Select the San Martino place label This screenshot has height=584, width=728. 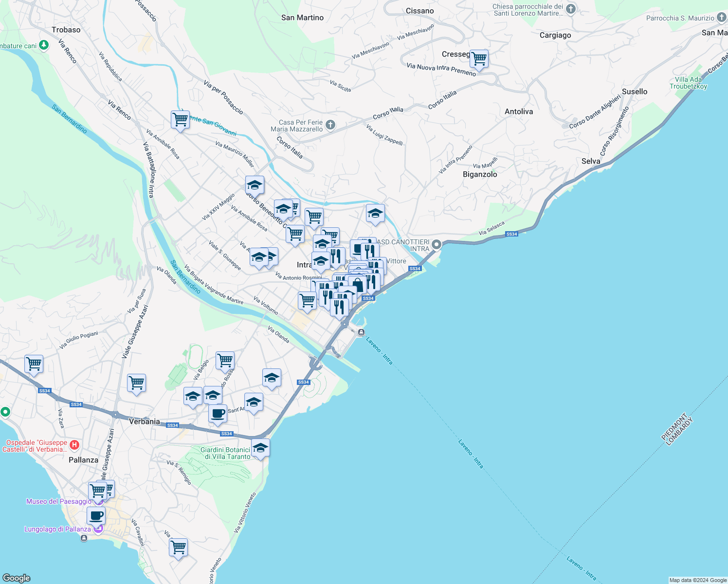point(302,18)
